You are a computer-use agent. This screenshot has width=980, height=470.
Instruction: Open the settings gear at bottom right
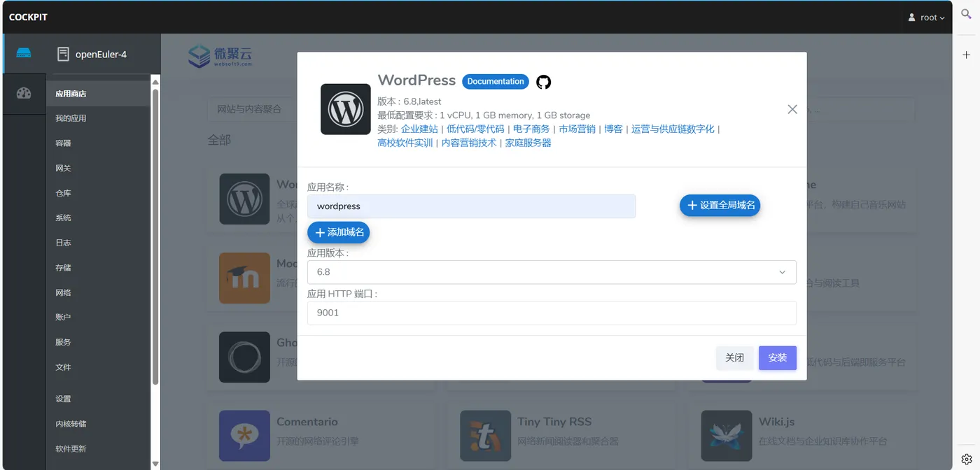(x=966, y=459)
